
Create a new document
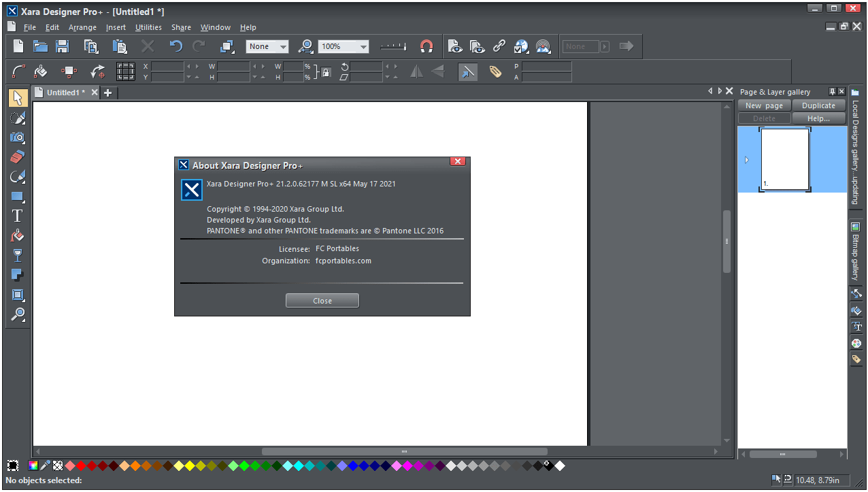coord(18,46)
